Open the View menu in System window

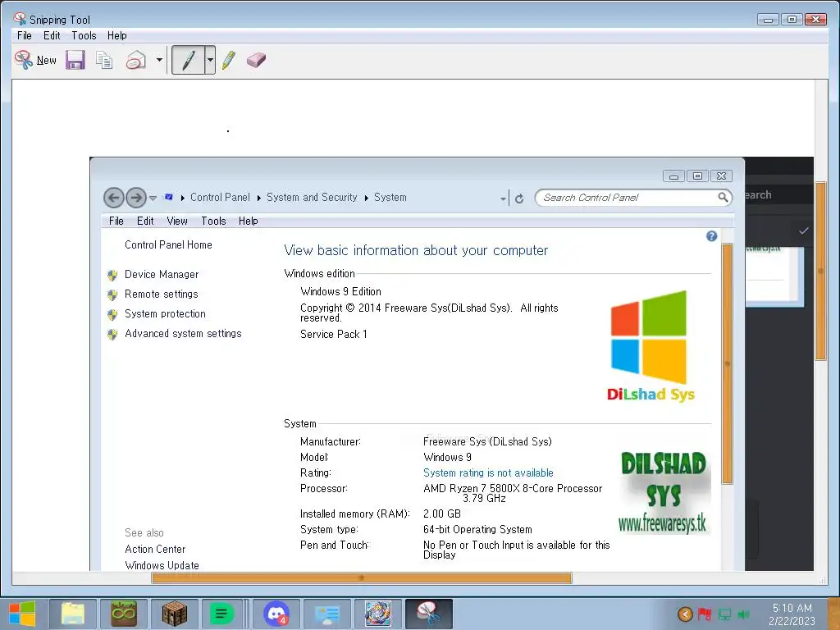click(177, 221)
